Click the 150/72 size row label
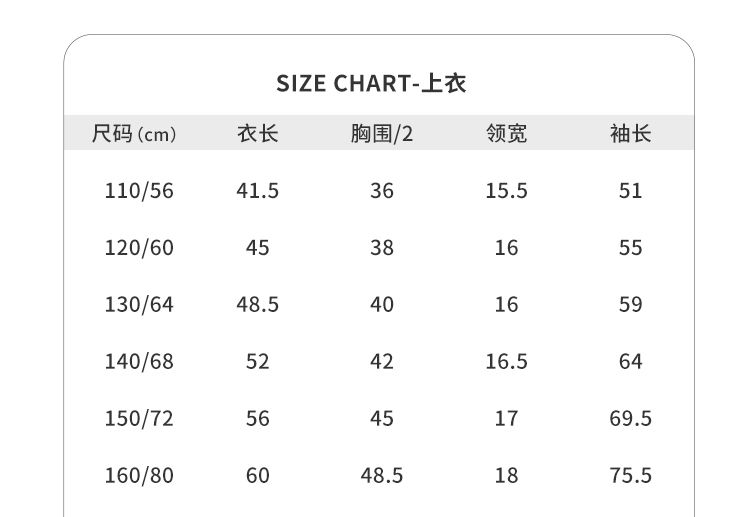 click(x=139, y=419)
